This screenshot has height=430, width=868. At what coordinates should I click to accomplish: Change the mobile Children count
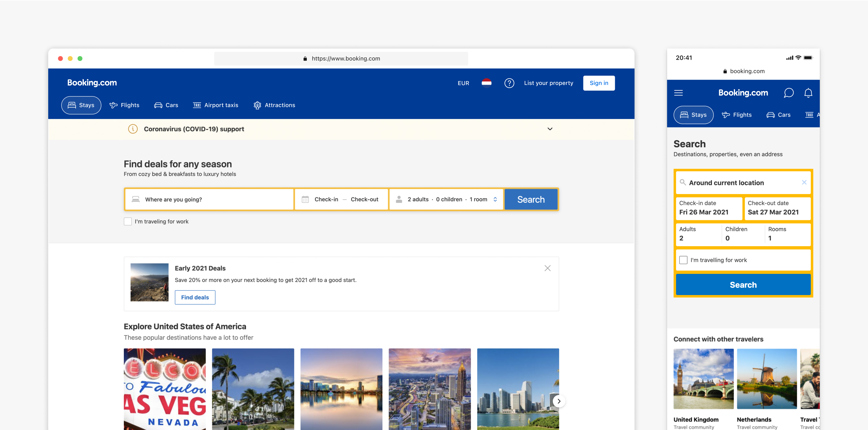tap(743, 234)
